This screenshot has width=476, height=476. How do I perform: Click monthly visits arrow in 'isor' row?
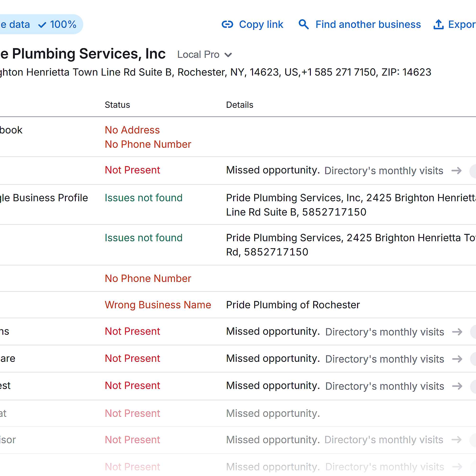coord(456,440)
